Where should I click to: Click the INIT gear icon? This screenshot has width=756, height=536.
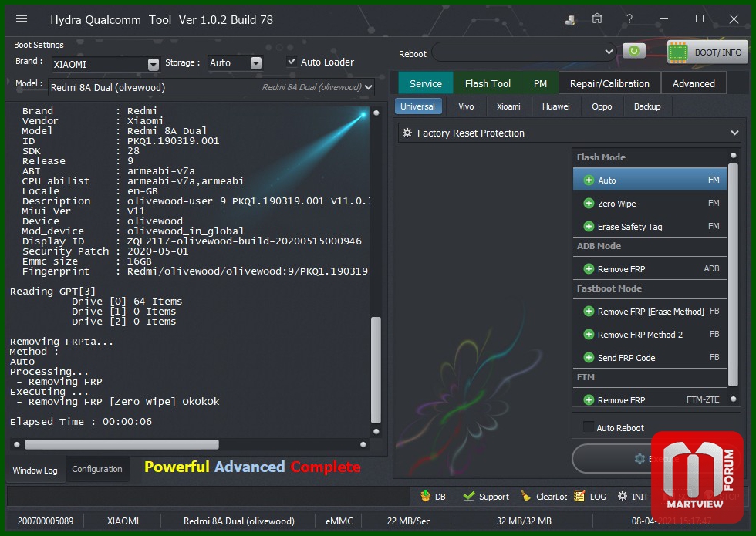[623, 496]
